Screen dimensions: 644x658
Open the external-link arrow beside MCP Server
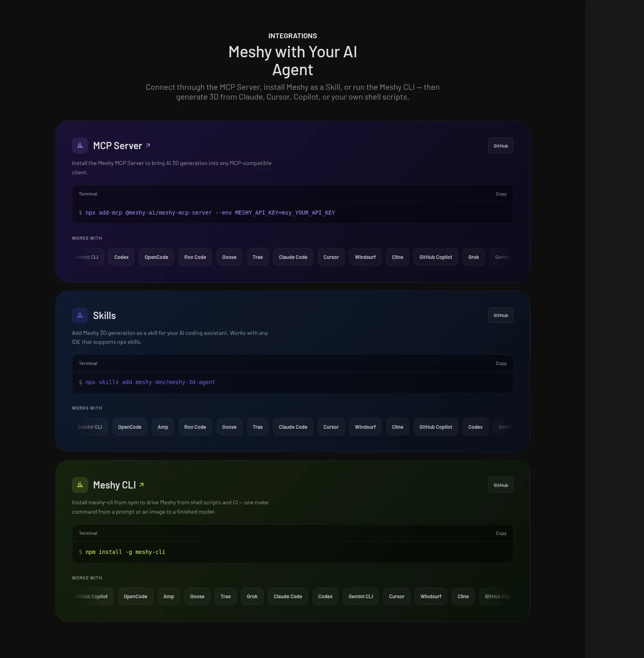[x=148, y=145]
